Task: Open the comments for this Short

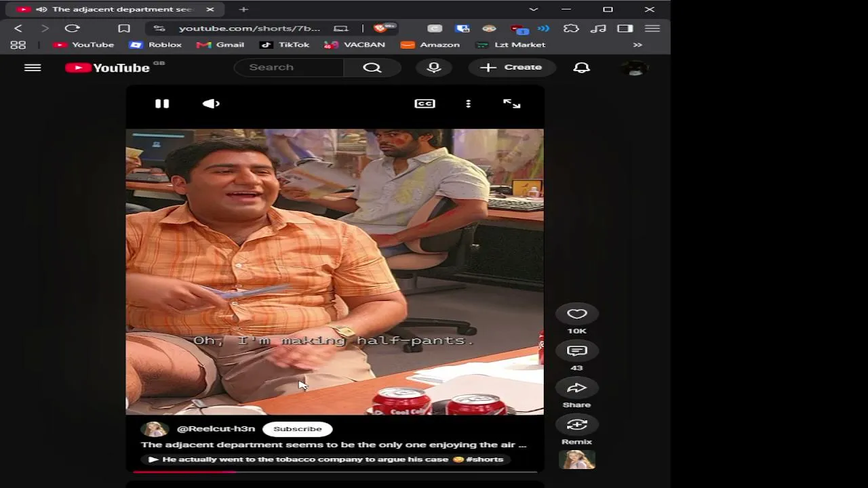Action: (x=576, y=350)
